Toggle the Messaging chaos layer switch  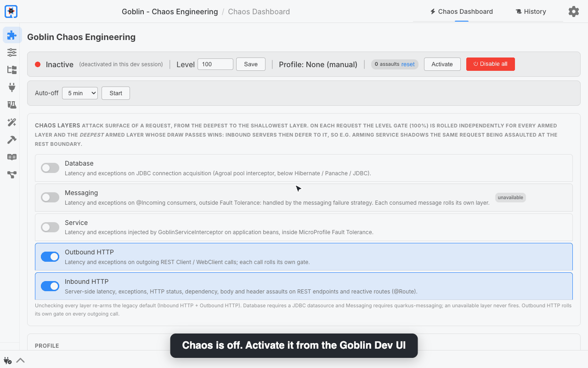(50, 197)
